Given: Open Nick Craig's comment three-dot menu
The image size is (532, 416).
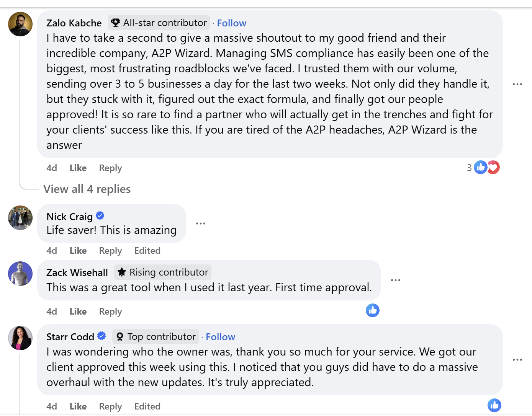Looking at the screenshot, I should (201, 223).
